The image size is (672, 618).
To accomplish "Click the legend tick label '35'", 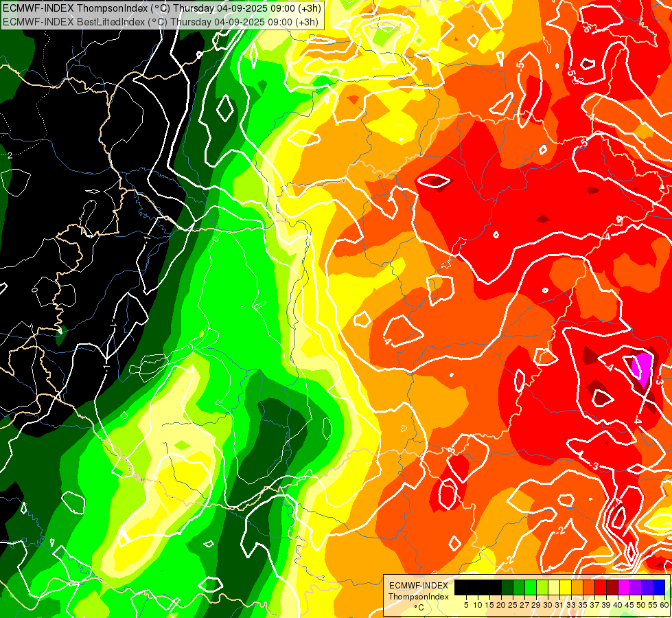I will click(583, 605).
